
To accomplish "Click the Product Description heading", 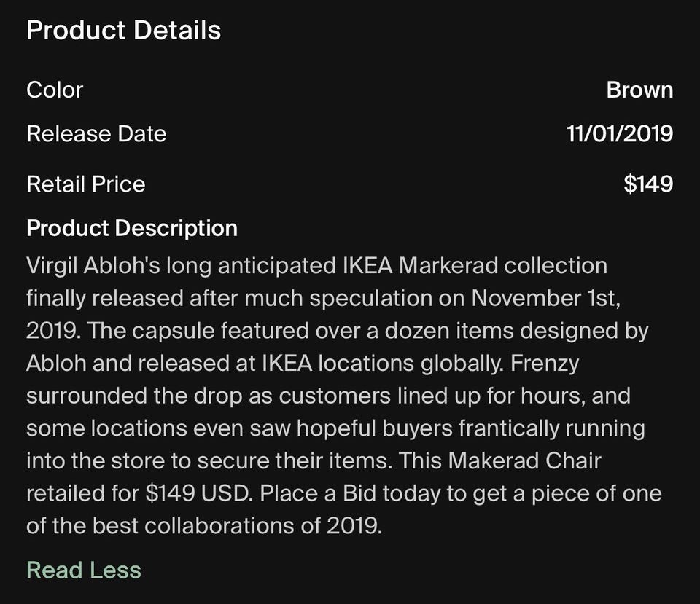I will pyautogui.click(x=132, y=228).
